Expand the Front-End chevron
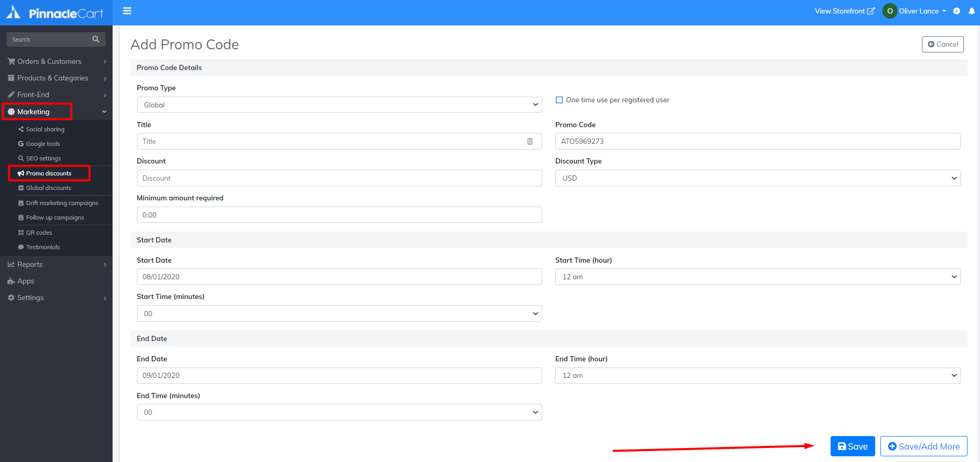 pyautogui.click(x=105, y=95)
